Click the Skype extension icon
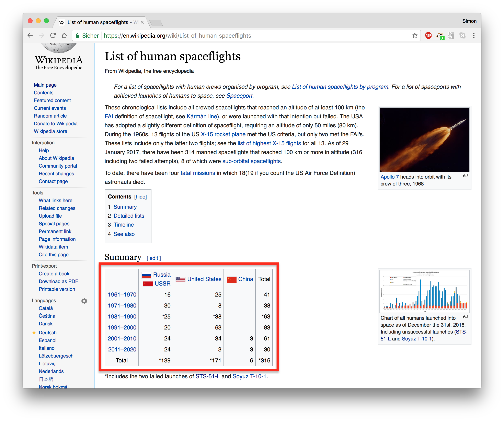This screenshot has height=421, width=504. [x=462, y=35]
